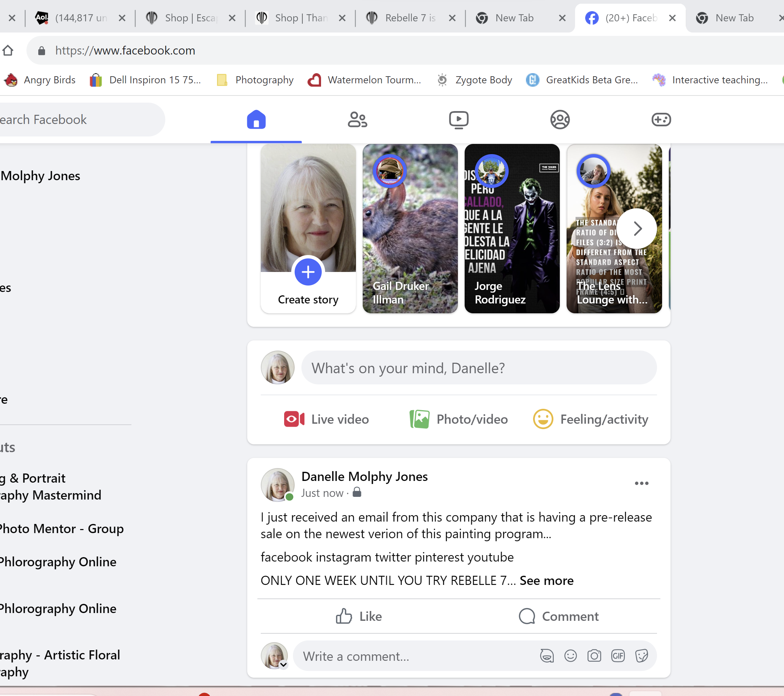Click the avatar sticker icon in comment box
The height and width of the screenshot is (696, 784).
point(547,656)
